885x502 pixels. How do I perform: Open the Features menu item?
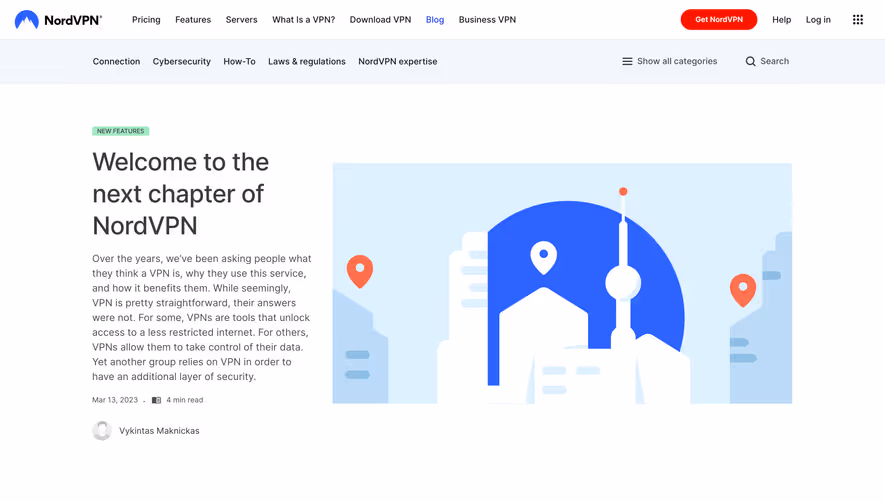coord(193,20)
